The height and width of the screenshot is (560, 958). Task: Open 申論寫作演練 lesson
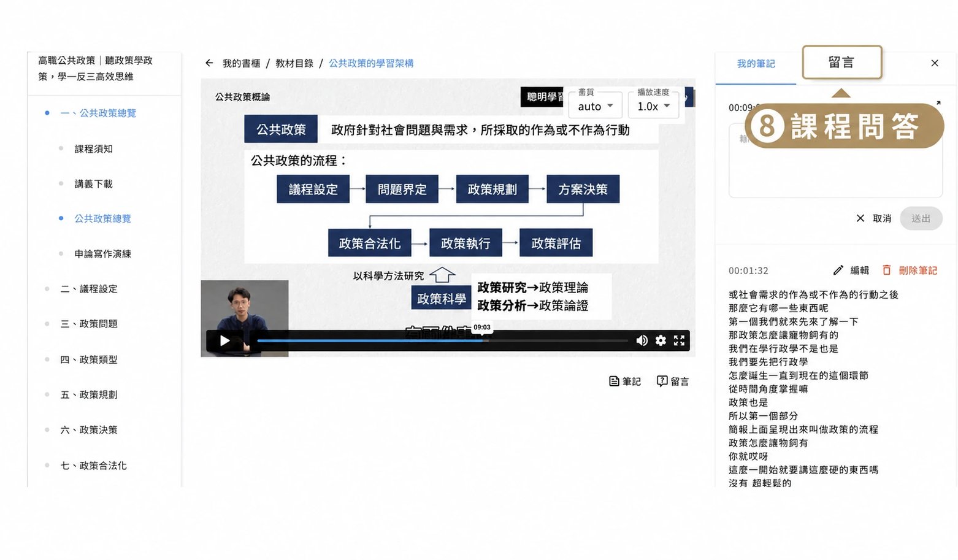coord(102,253)
